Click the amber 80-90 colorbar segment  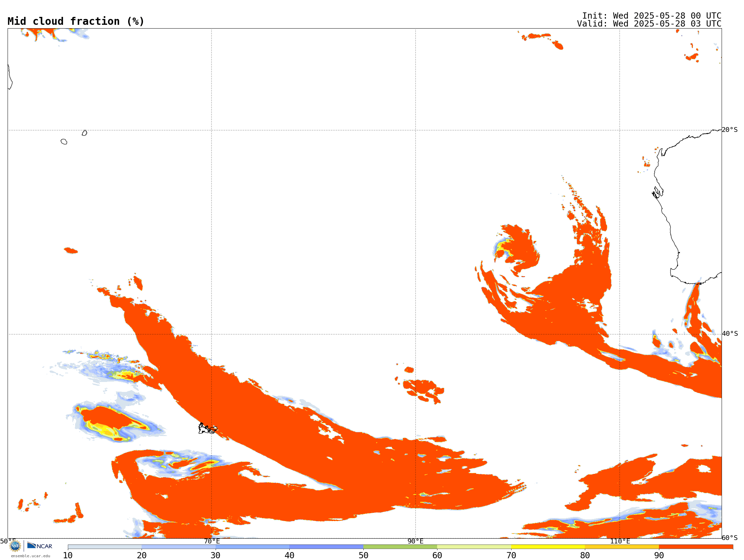pyautogui.click(x=622, y=547)
